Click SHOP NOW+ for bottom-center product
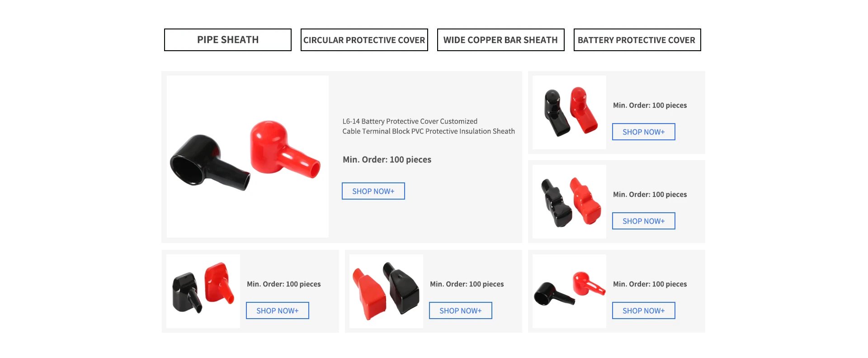This screenshot has height=358, width=868. (461, 310)
